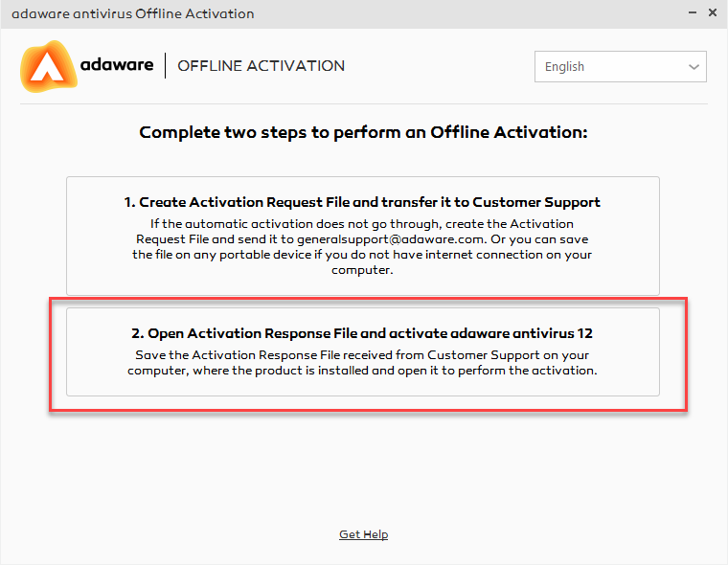728x565 pixels.
Task: Open the English language dropdown
Action: click(621, 66)
